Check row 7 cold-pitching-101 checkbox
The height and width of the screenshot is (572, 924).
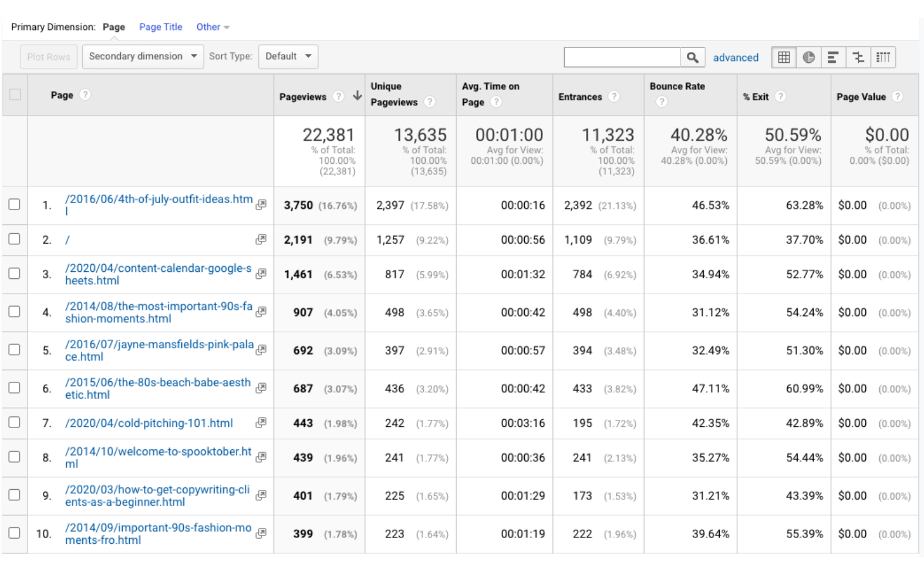click(15, 423)
